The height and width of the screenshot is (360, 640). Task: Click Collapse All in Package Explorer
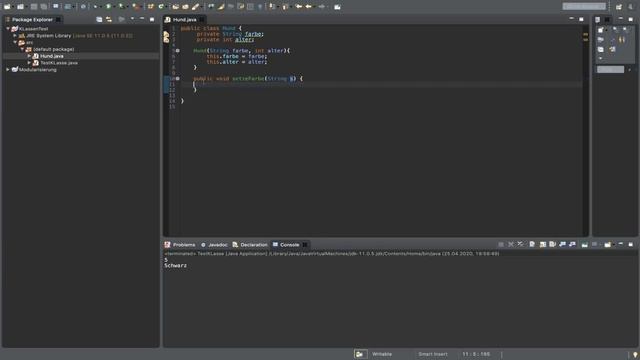tap(99, 19)
